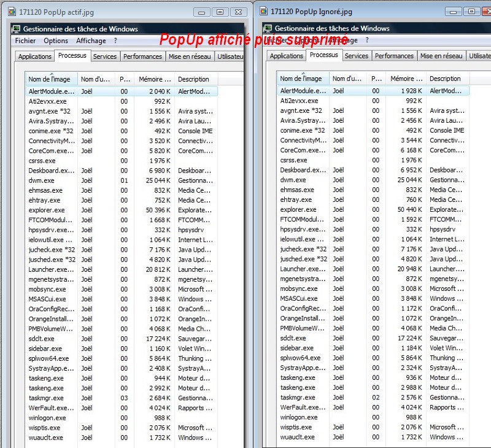Image resolution: width=491 pixels, height=448 pixels.
Task: Select jusched.exe *32 in right window
Action: pos(373,259)
